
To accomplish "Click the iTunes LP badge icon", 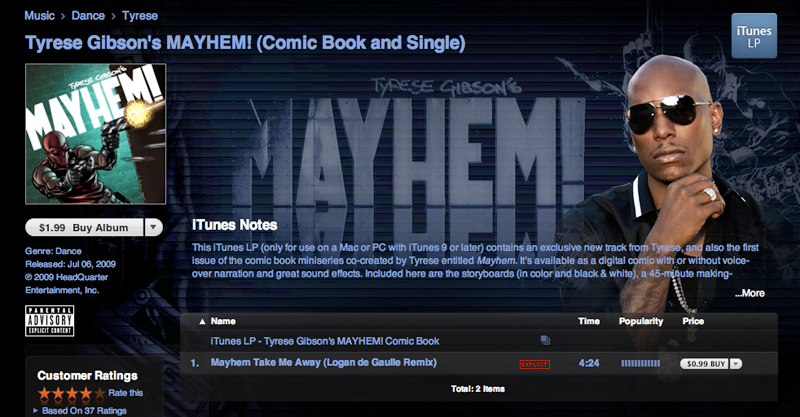I will (754, 36).
